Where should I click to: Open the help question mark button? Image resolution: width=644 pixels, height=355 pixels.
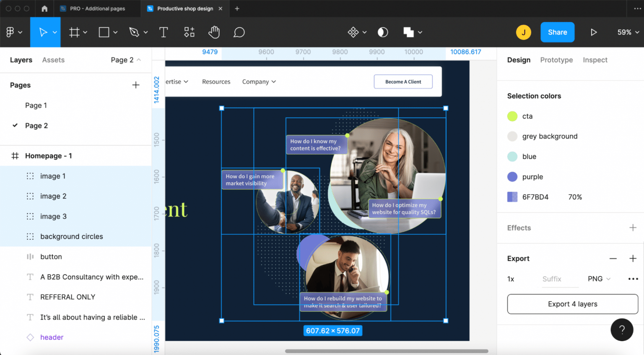click(x=622, y=330)
